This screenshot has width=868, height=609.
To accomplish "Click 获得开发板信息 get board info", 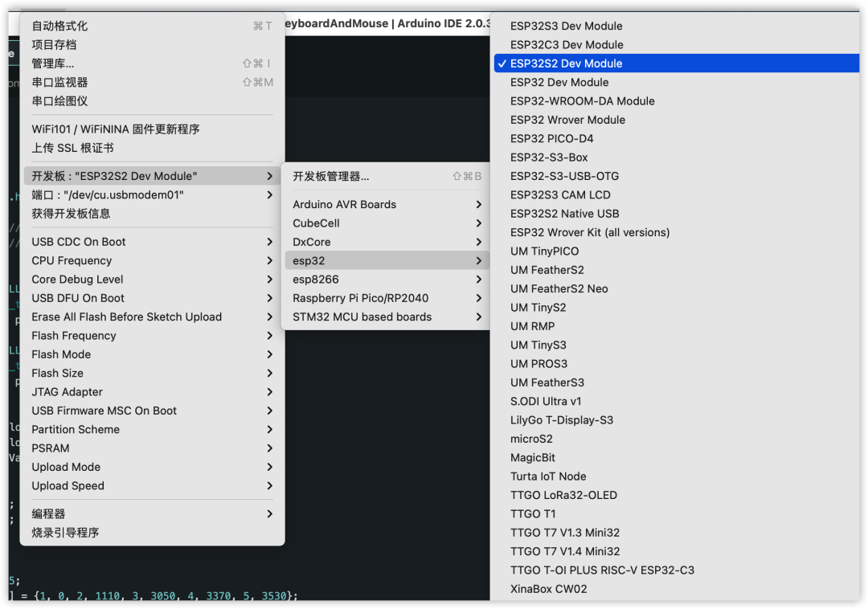I will point(152,214).
